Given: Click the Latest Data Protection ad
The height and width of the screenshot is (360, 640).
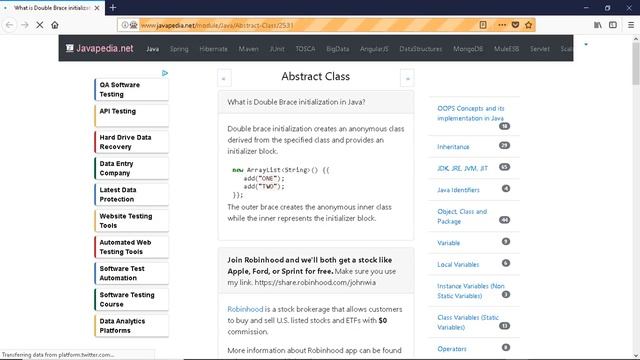Looking at the screenshot, I should click(x=131, y=194).
